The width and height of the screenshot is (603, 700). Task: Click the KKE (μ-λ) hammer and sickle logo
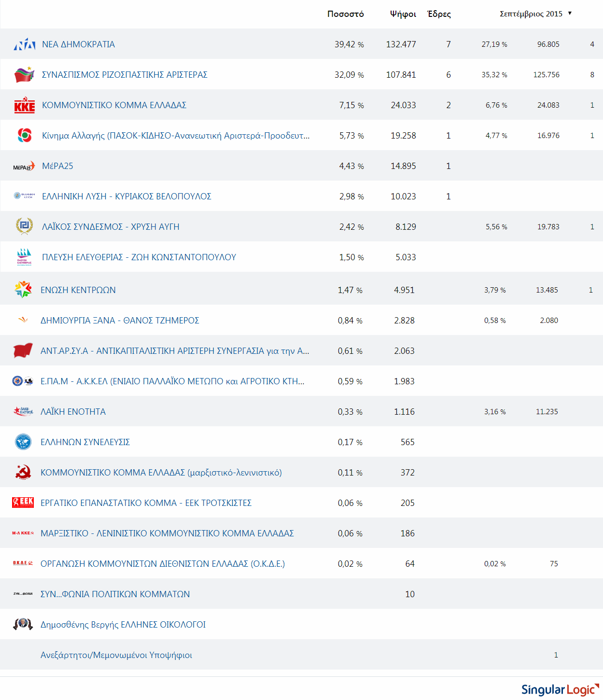[23, 472]
